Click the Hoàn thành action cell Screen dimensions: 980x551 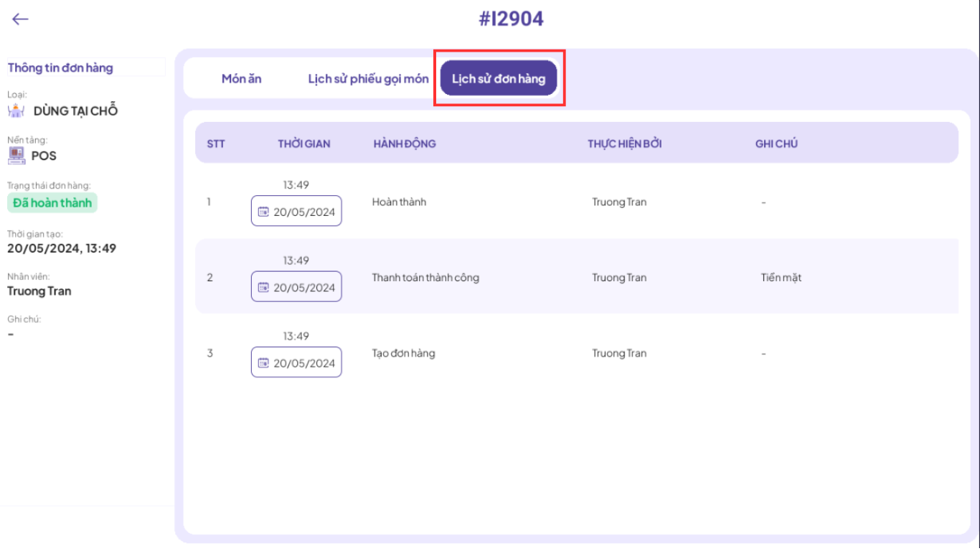(x=399, y=202)
